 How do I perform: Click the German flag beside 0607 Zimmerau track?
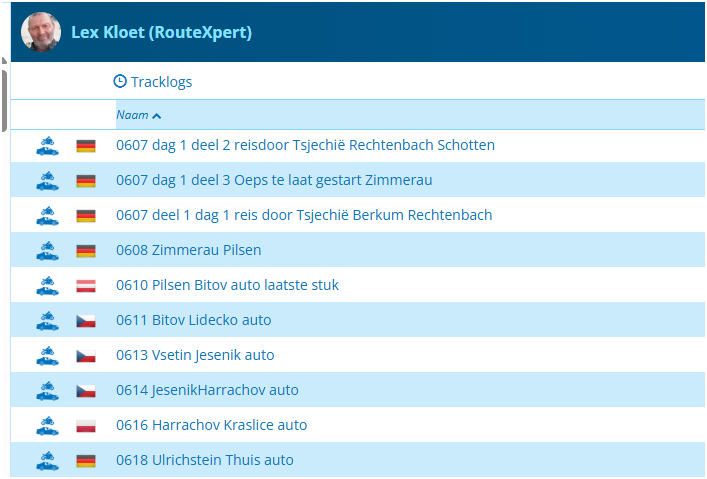(86, 180)
